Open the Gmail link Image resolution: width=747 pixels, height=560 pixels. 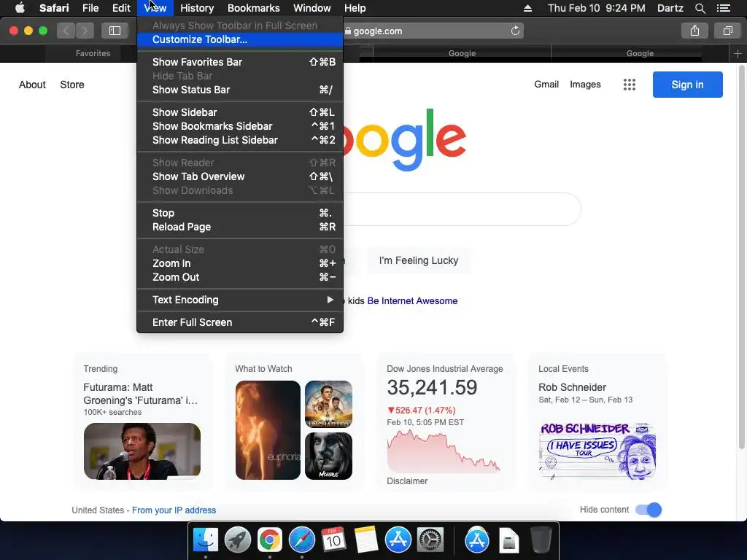click(x=546, y=85)
